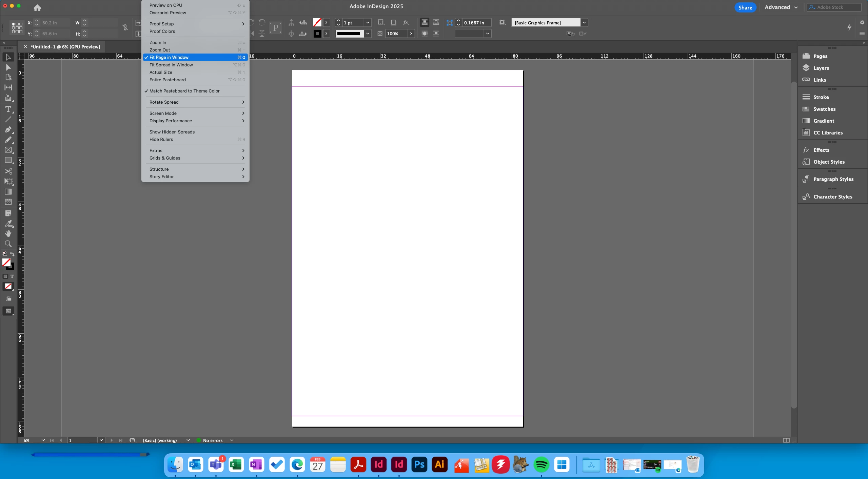
Task: Open the Basic Graphics Frame style dropdown
Action: (x=584, y=23)
